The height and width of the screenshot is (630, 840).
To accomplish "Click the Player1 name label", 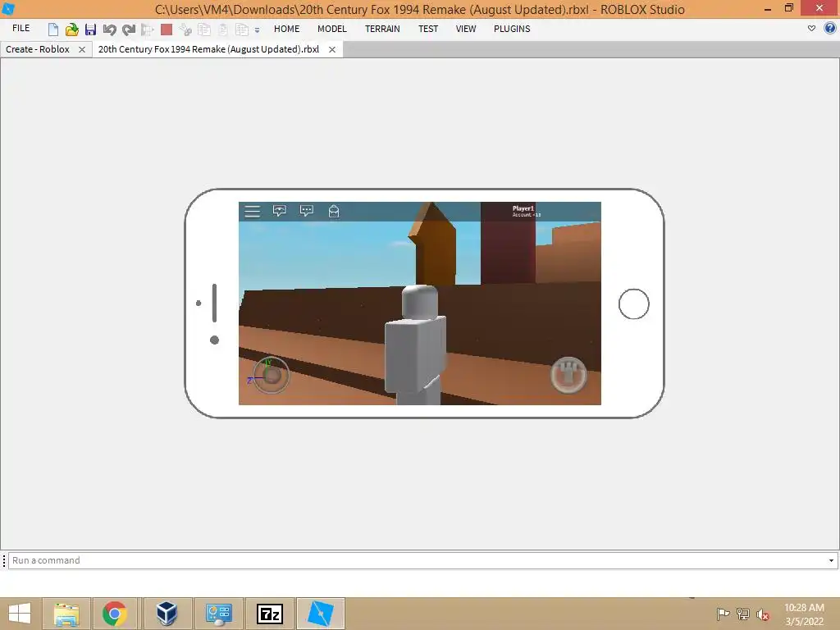I will click(523, 208).
